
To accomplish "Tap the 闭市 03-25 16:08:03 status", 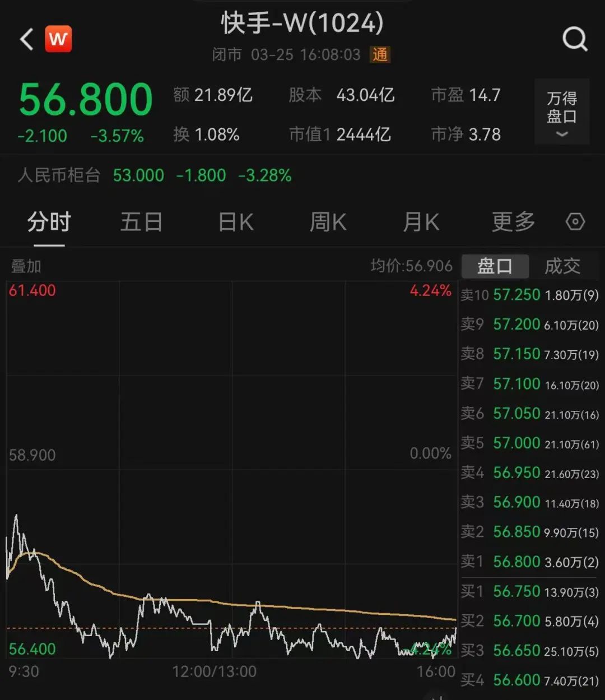I will 286,54.
